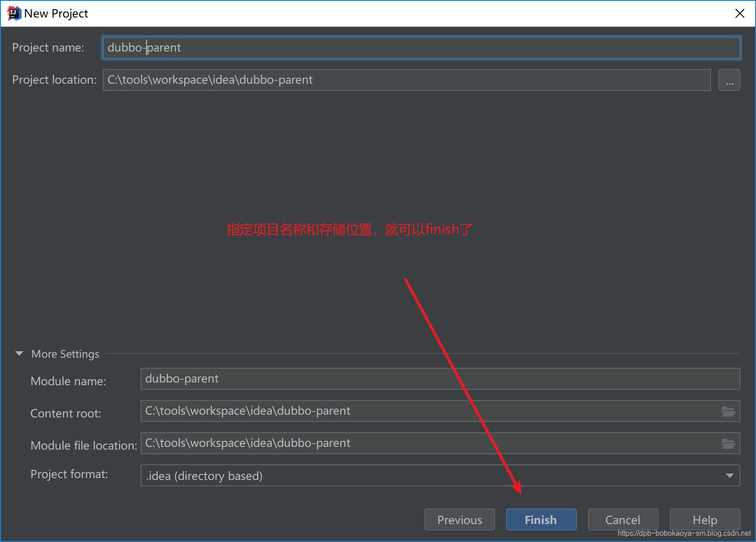Click the Module name input field
Viewport: 756px width, 542px height.
click(x=440, y=379)
